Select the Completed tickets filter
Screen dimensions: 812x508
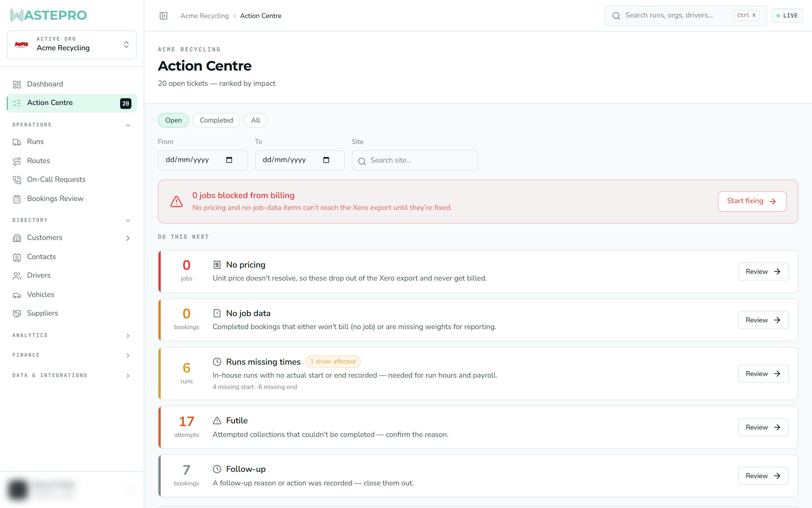tap(216, 120)
